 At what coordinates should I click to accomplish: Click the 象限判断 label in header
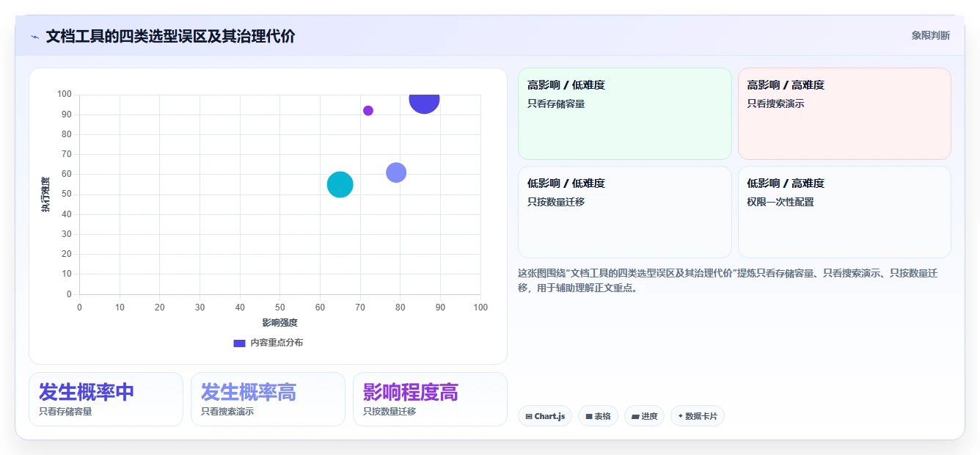pos(930,35)
